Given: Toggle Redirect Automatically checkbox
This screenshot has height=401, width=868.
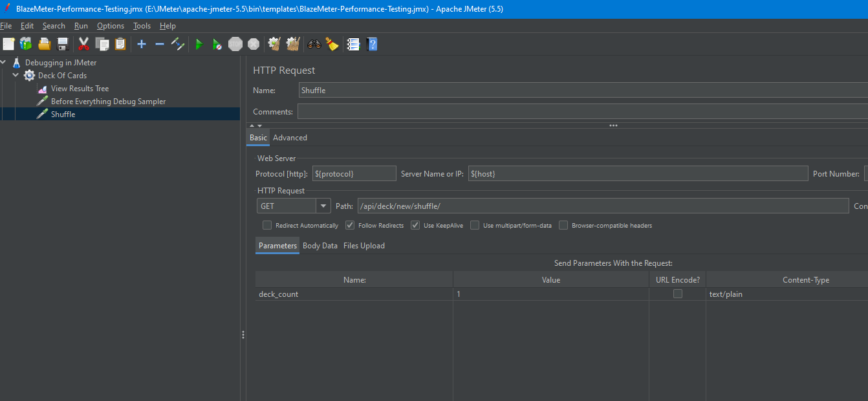Looking at the screenshot, I should tap(267, 225).
